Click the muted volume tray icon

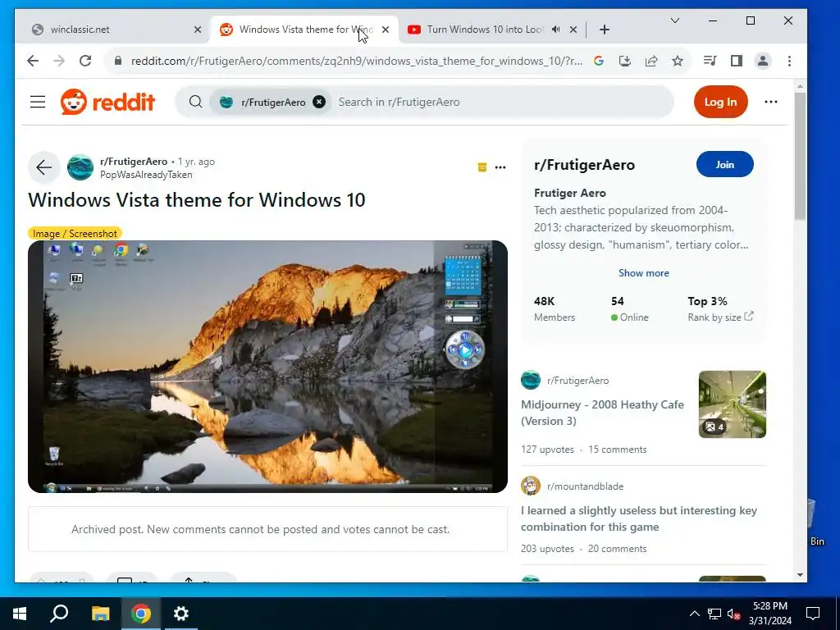[733, 614]
